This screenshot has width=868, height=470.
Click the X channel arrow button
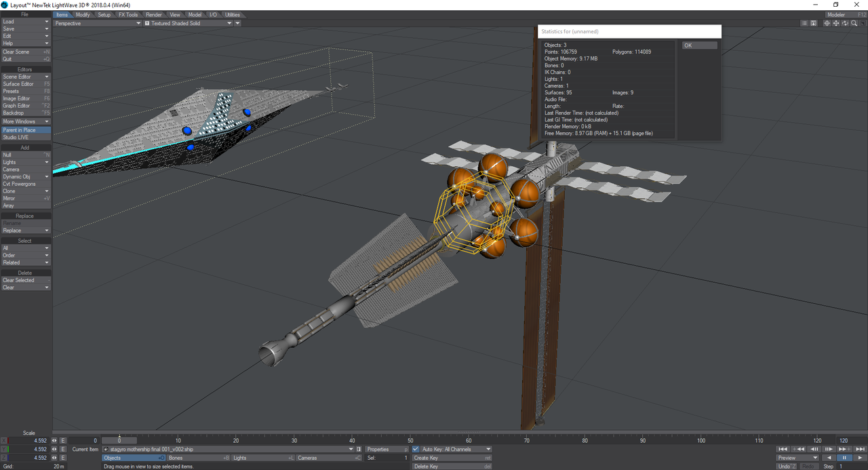pos(54,440)
